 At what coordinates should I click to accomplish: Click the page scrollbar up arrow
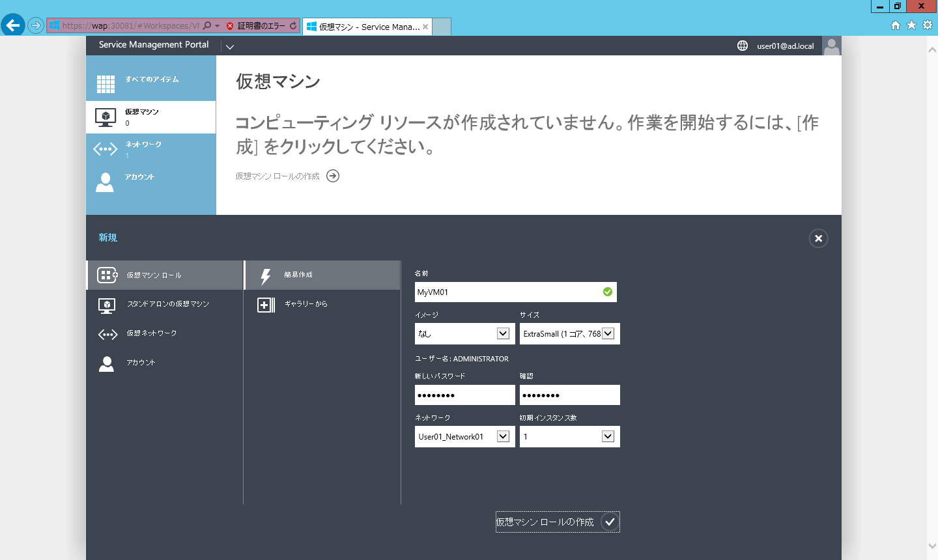coord(932,50)
